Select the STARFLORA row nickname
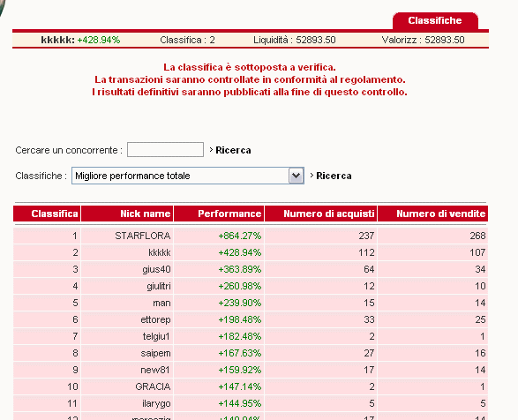Image resolution: width=518 pixels, height=420 pixels. (x=143, y=236)
